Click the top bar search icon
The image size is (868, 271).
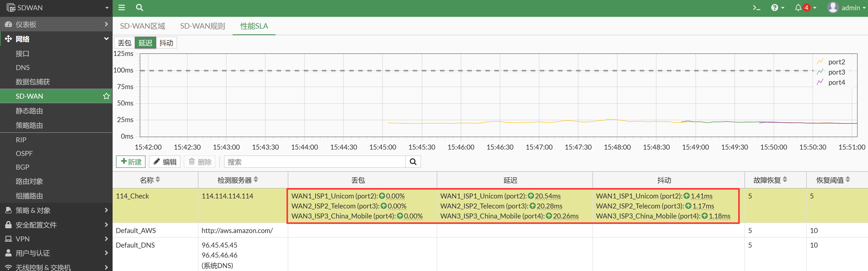139,8
